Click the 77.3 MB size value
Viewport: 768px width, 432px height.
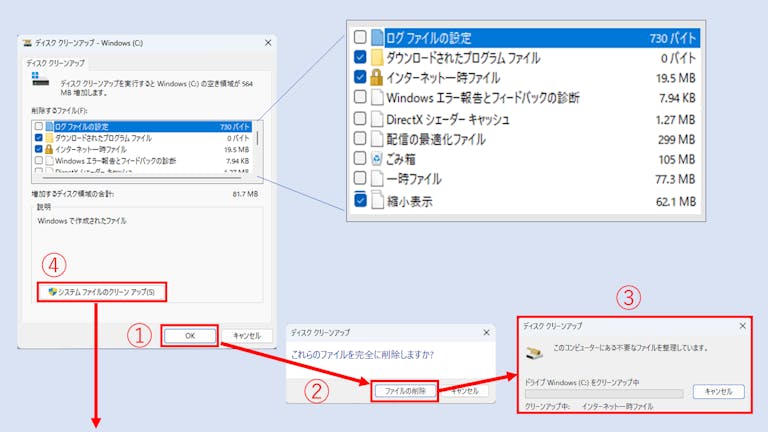[675, 179]
